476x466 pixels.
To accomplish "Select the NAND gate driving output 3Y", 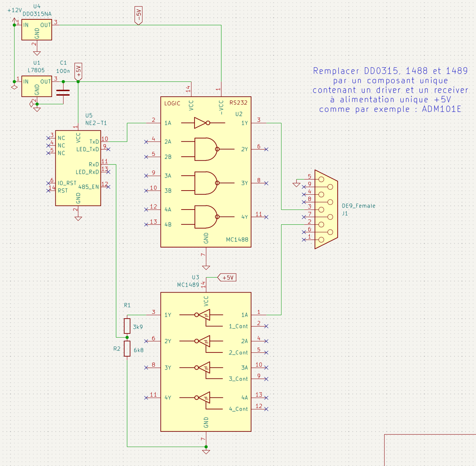I will click(x=207, y=183).
